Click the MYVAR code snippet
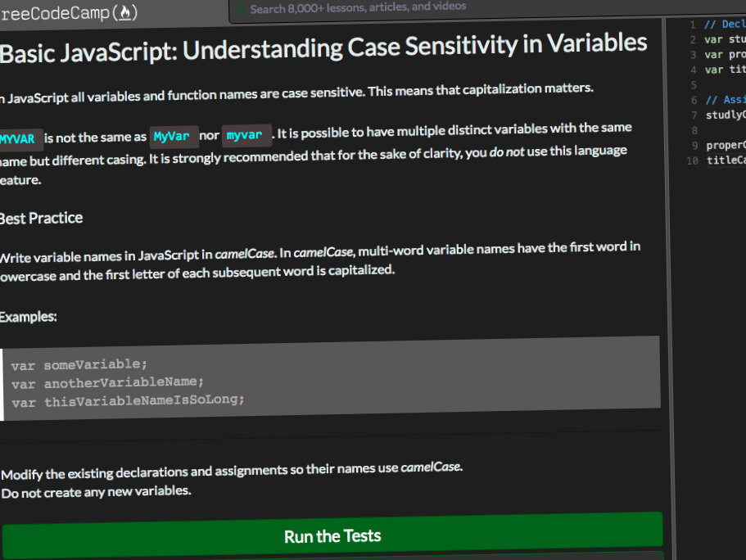The height and width of the screenshot is (560, 746). 18,139
